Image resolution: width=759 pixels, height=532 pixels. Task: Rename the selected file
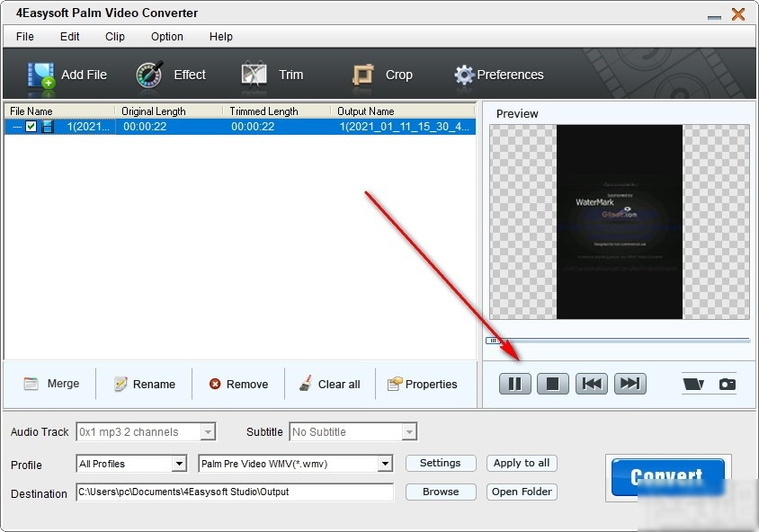click(145, 384)
